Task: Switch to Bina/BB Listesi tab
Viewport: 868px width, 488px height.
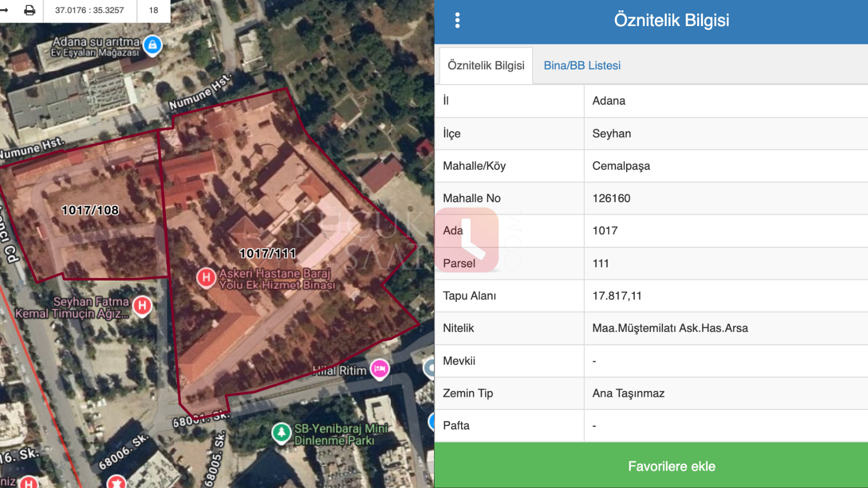Action: point(582,66)
